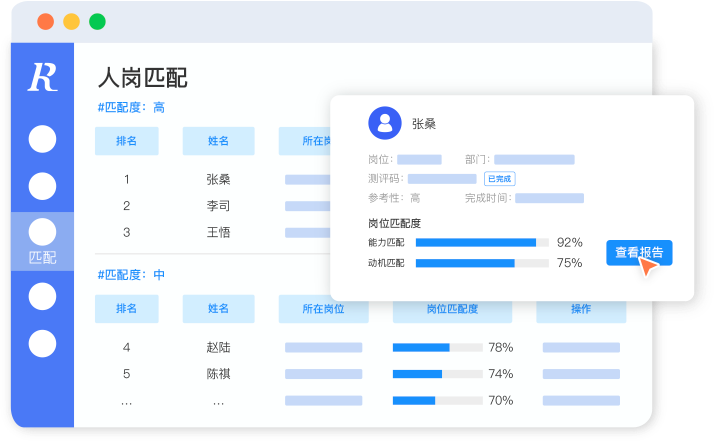Click the 所在岗位 placeholder for 赵陆
Viewport: 714px width, 442px height.
323,348
